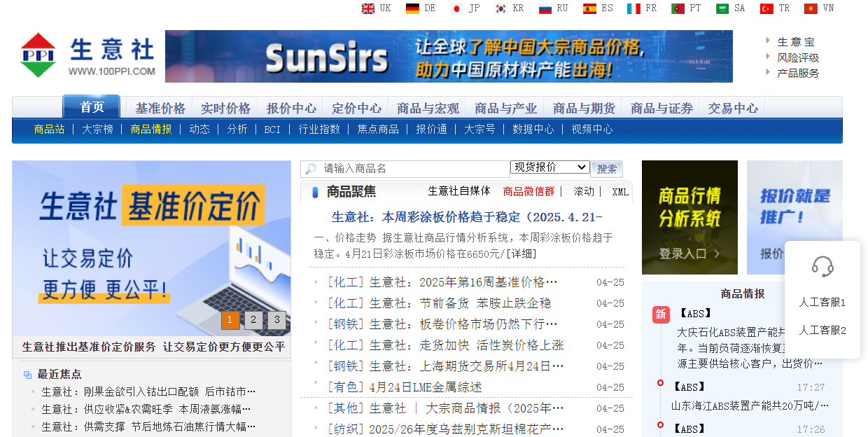Choose the Japanese JP flag icon

point(456,8)
